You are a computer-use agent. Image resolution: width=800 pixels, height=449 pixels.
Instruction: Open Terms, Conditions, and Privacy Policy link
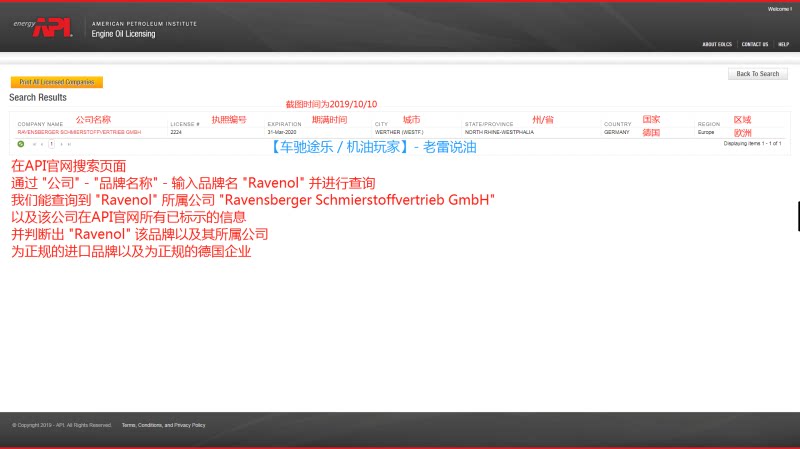tap(163, 425)
